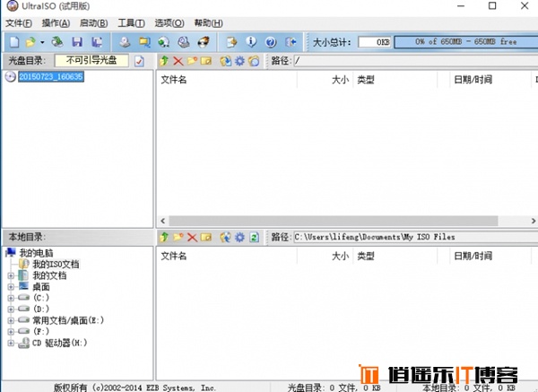The height and width of the screenshot is (392, 538).
Task: Click local 路径 field with My ISO Files
Action: point(416,237)
